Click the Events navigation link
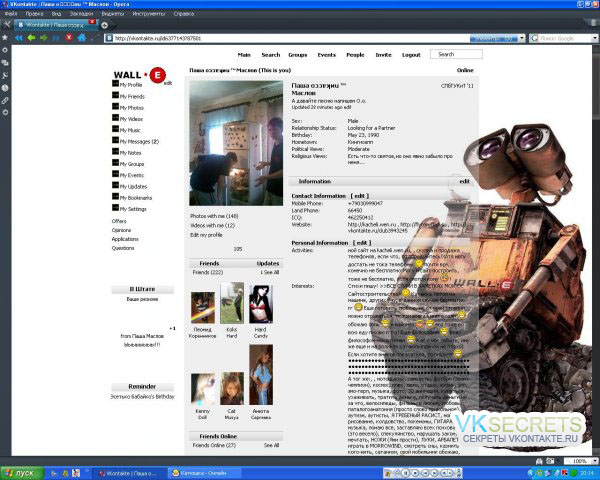 (326, 55)
